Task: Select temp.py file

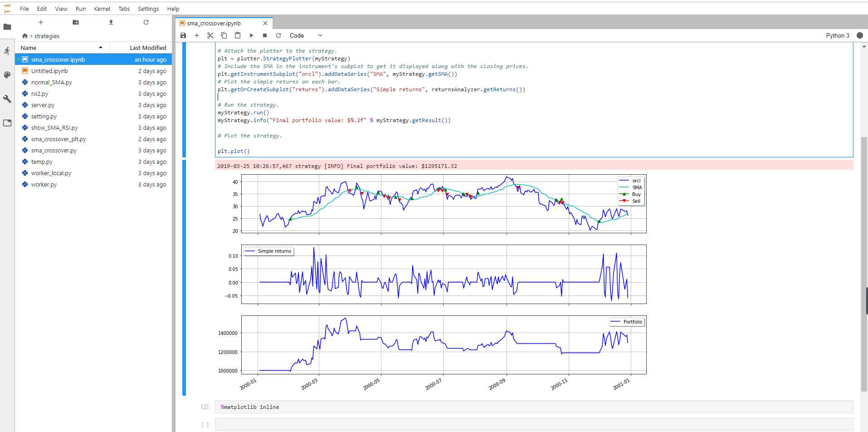Action: point(93,162)
